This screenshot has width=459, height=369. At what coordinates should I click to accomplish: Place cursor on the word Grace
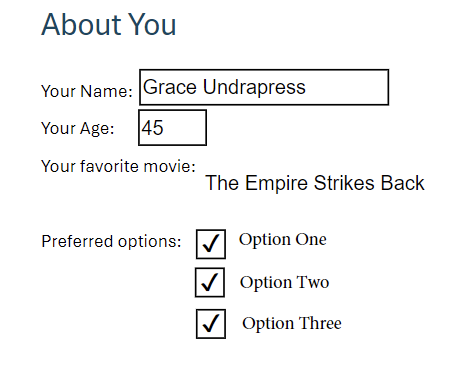(170, 87)
